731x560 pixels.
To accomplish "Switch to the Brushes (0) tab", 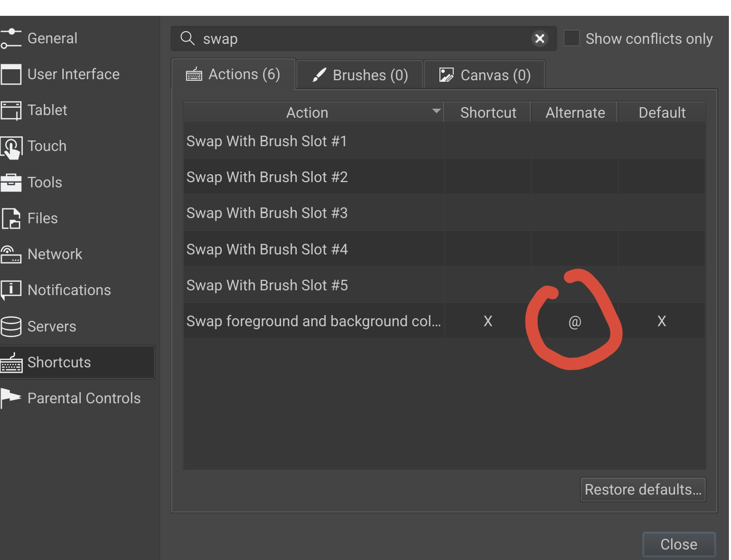I will [359, 74].
